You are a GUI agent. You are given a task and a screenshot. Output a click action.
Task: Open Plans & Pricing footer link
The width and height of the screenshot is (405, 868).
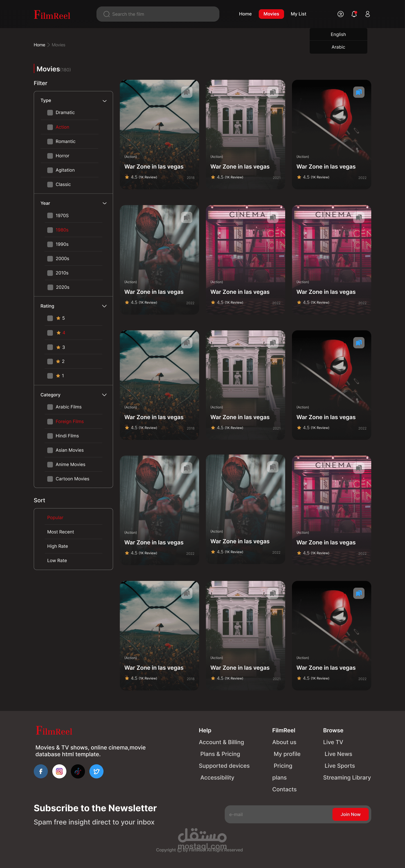point(220,754)
